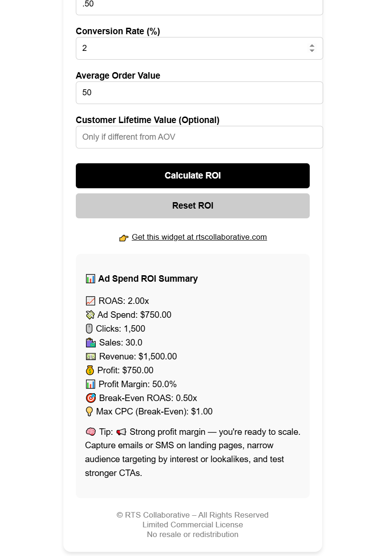Click the field containing .50
Viewport: 392px width, 556px height.
point(199,6)
